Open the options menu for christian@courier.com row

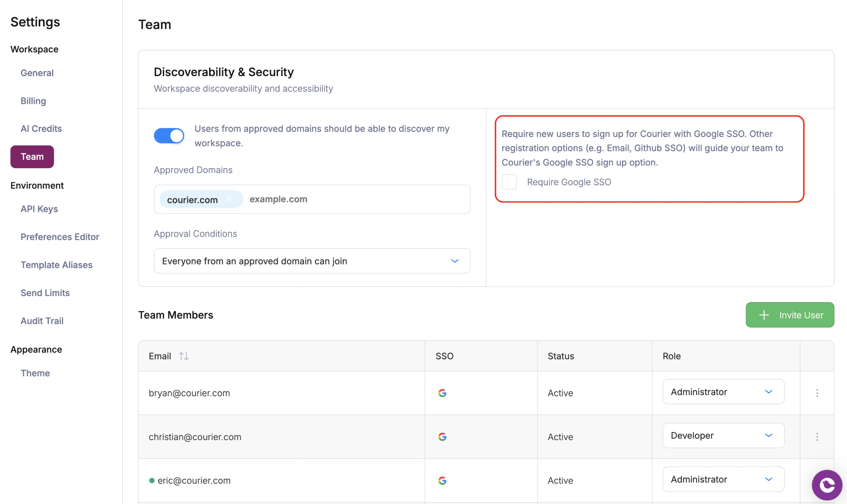click(x=817, y=437)
